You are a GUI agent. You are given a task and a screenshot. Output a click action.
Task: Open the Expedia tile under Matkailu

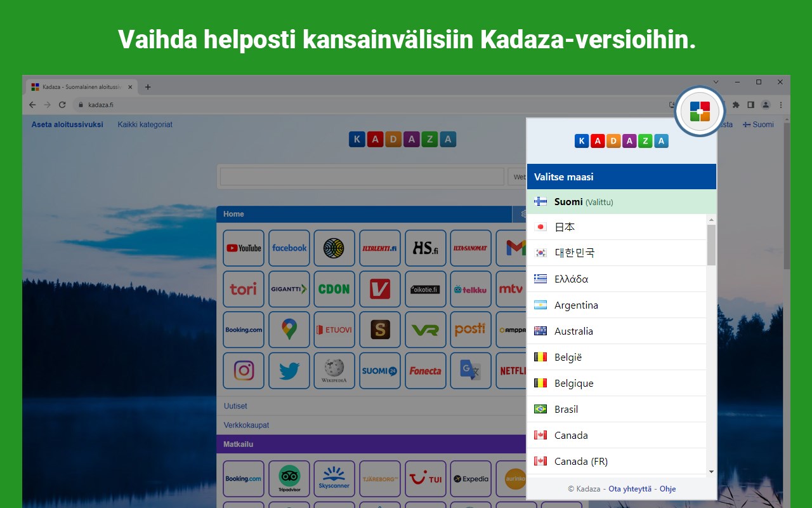pyautogui.click(x=471, y=479)
